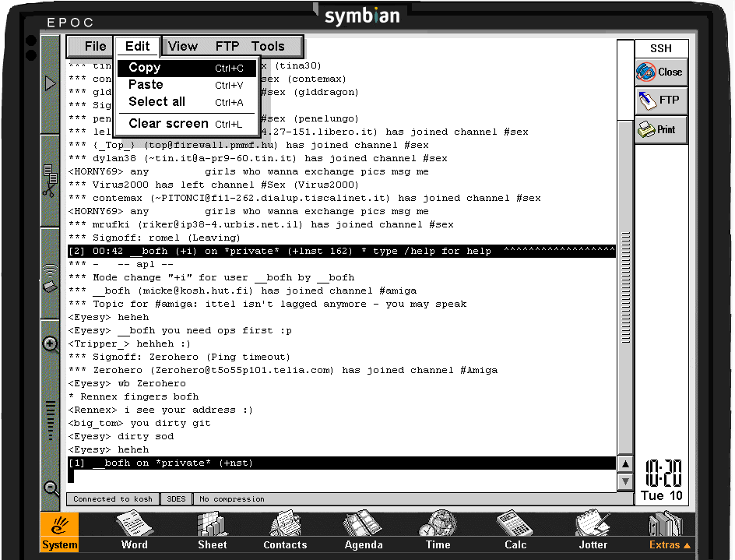This screenshot has height=560, width=735.
Task: Click the 10:20 clock display
Action: [x=663, y=474]
